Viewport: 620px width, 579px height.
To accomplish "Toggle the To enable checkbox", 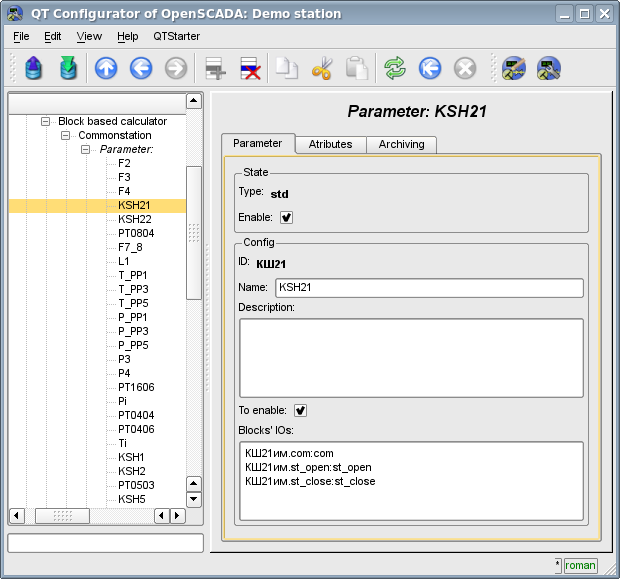I will tap(300, 410).
